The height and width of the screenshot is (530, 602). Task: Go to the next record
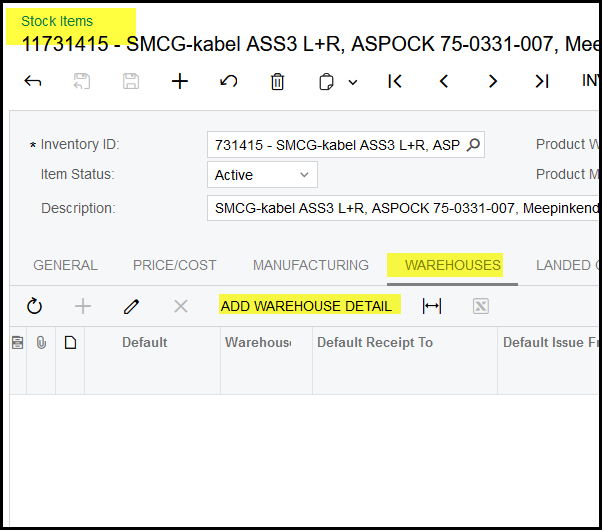(x=492, y=82)
